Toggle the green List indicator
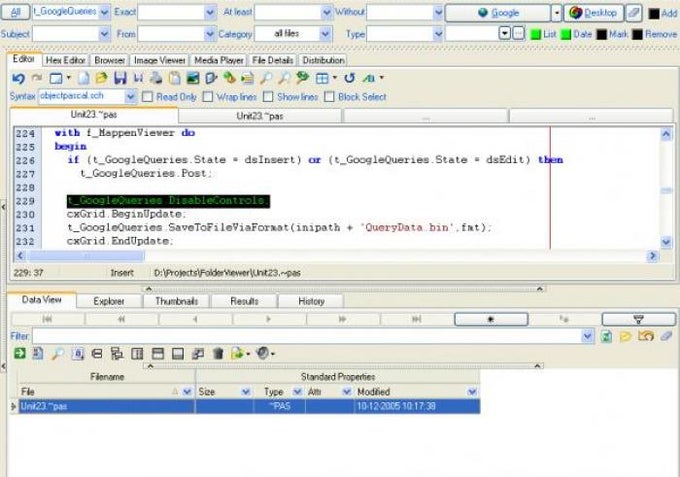The width and height of the screenshot is (680, 477). coord(536,34)
